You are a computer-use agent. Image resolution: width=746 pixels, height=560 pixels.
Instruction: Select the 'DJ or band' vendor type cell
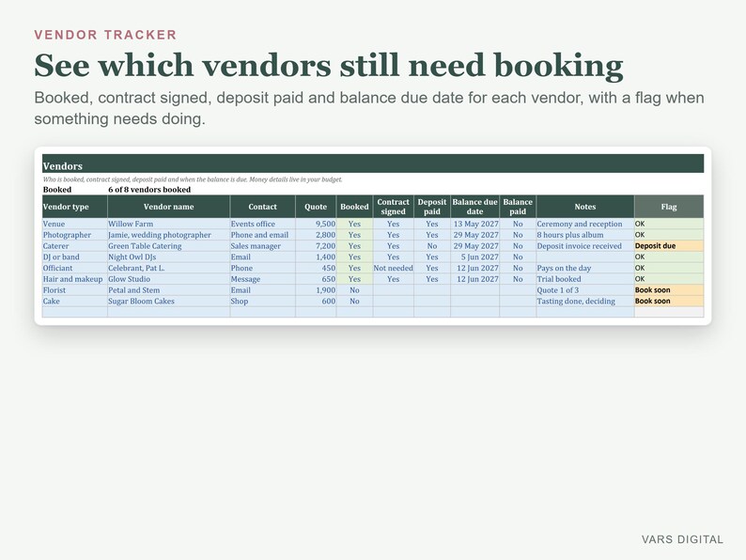pos(75,257)
